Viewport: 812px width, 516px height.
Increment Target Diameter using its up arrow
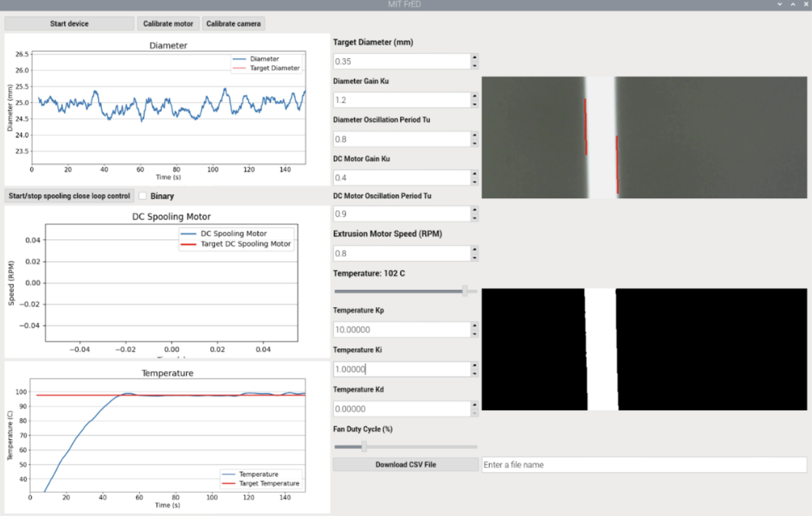click(476, 58)
